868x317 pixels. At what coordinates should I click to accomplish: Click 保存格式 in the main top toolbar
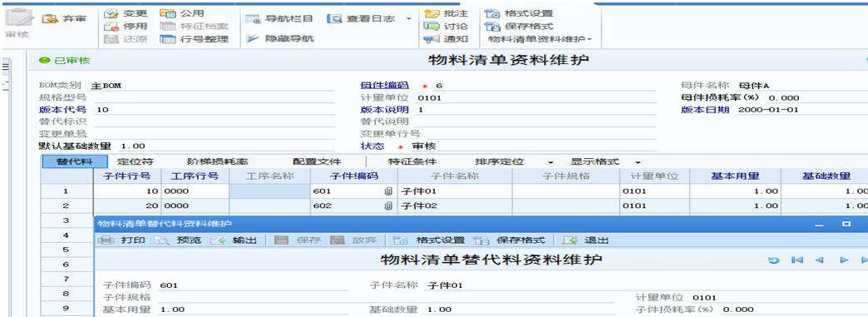click(519, 26)
